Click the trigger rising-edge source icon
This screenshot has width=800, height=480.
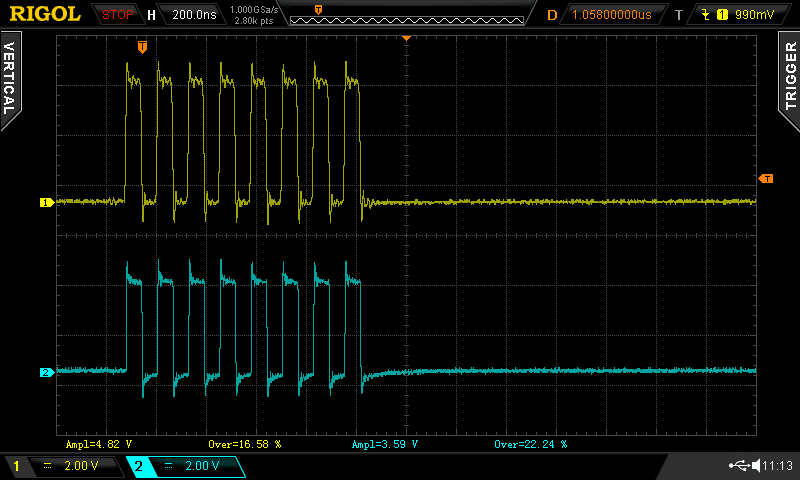point(707,15)
